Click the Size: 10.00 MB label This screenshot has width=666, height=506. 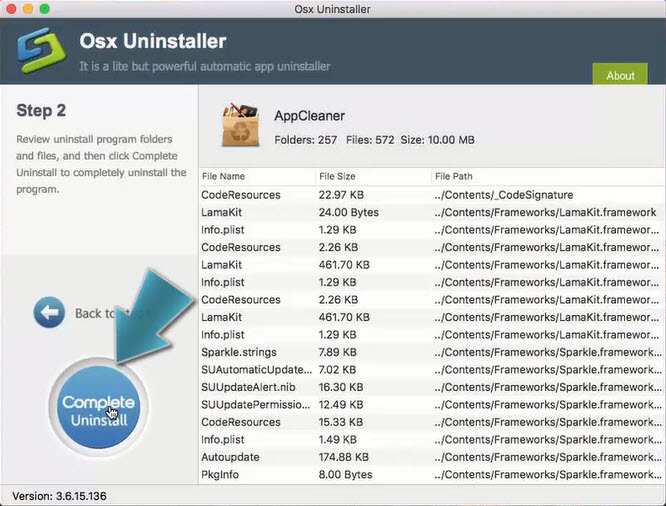pos(437,140)
